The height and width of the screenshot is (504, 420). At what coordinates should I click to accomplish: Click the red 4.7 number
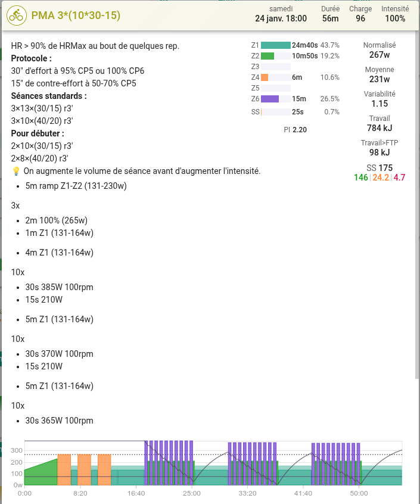click(x=399, y=178)
